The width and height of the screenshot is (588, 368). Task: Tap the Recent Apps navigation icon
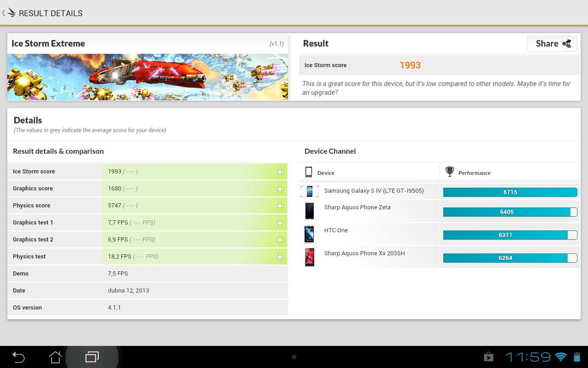[x=92, y=356]
